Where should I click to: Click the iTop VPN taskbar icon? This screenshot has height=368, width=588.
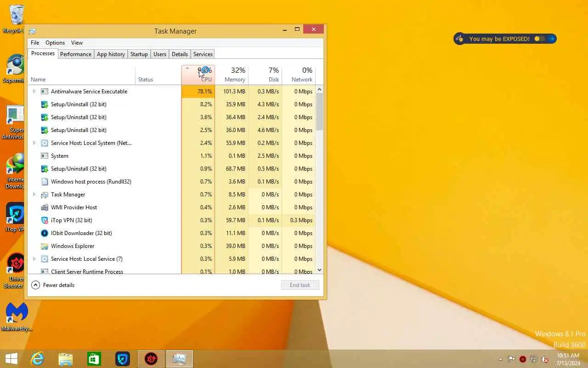[x=123, y=359]
